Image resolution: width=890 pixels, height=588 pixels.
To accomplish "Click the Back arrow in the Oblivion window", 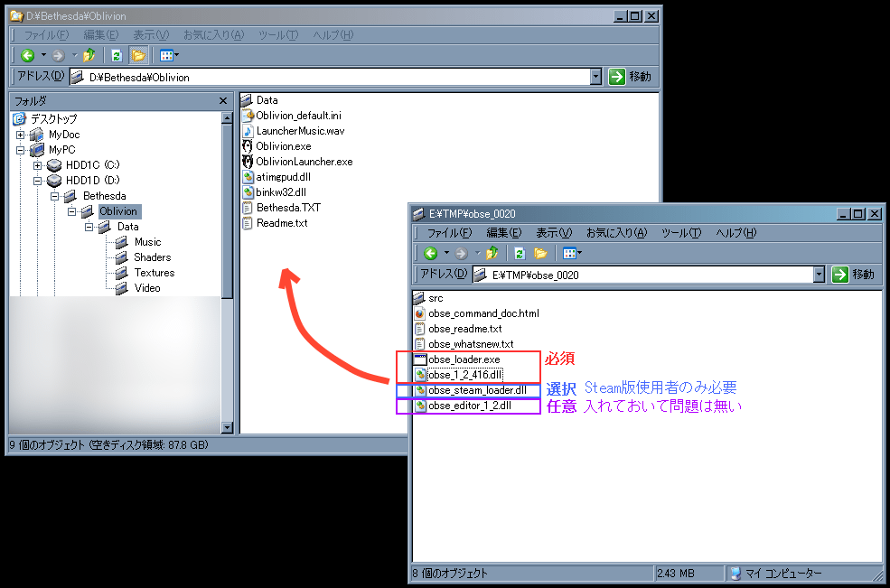I will click(x=27, y=55).
